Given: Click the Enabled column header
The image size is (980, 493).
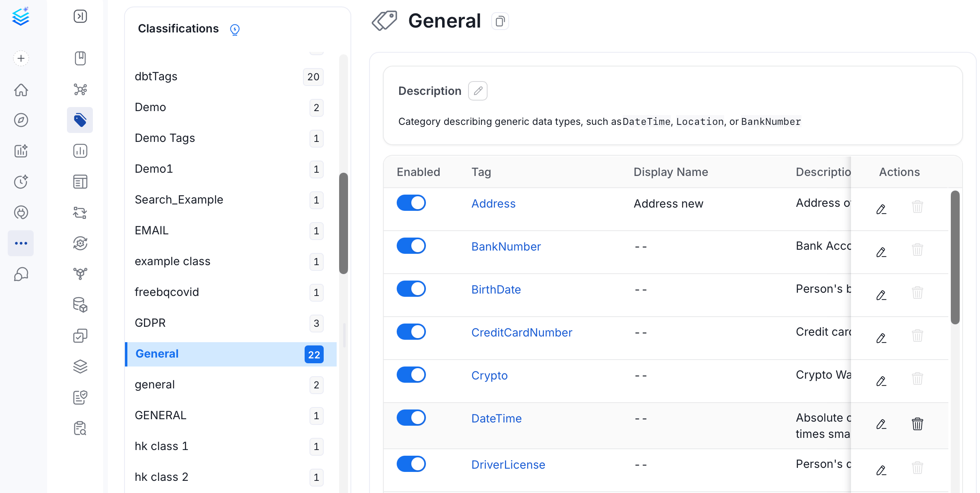Looking at the screenshot, I should [x=418, y=172].
